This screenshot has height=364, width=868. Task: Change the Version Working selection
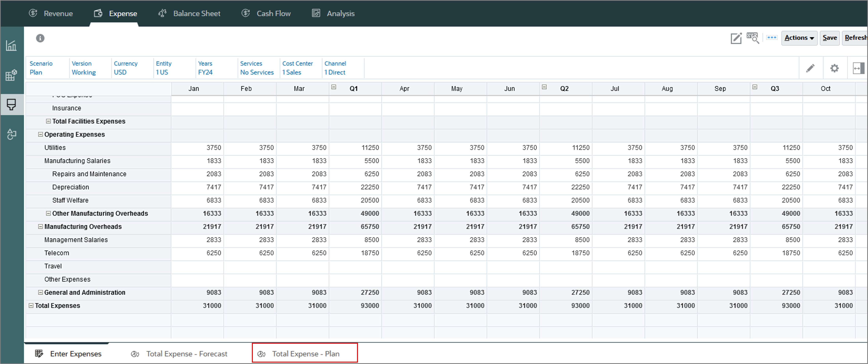click(83, 68)
